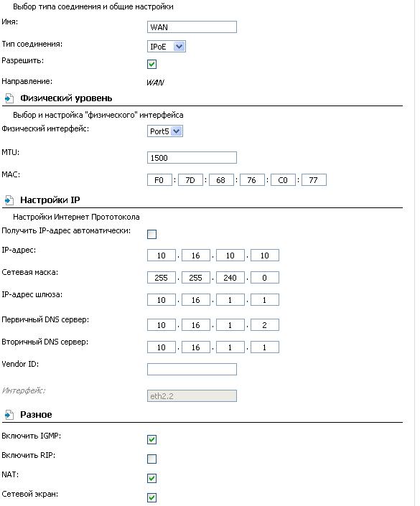Click the empty Vendor ID field
This screenshot has width=420, height=506.
pos(192,370)
